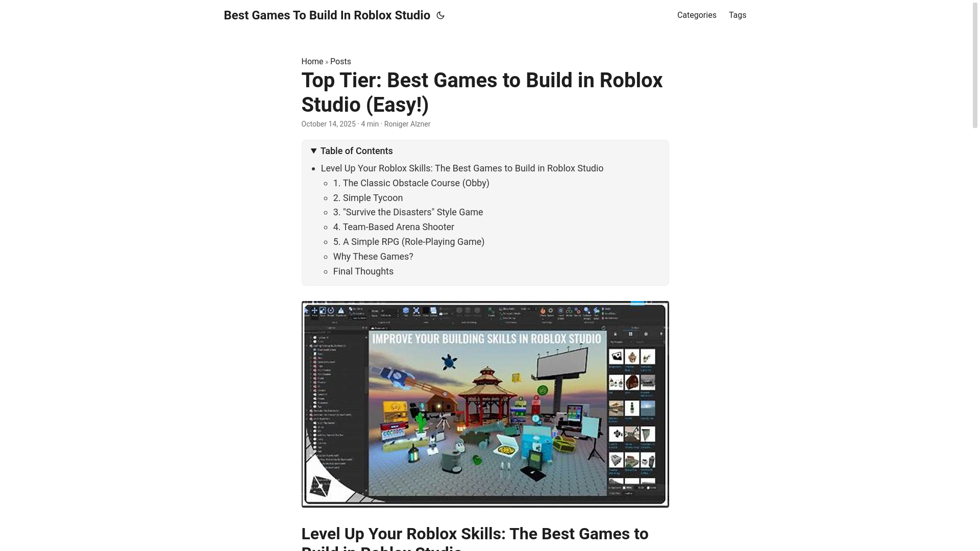Click the page vertical scrollbar thumb
This screenshot has width=980, height=551.
click(975, 65)
